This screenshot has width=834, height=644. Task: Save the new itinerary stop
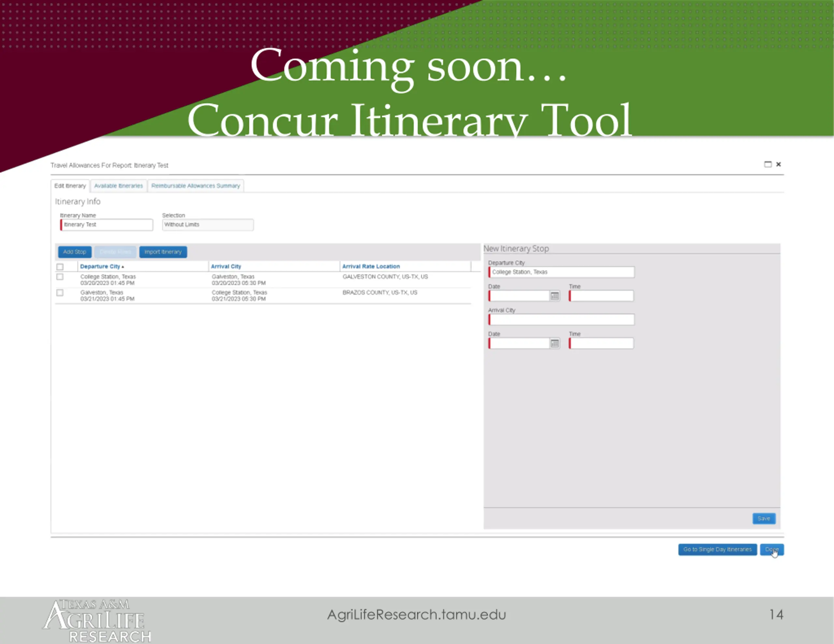pyautogui.click(x=764, y=518)
